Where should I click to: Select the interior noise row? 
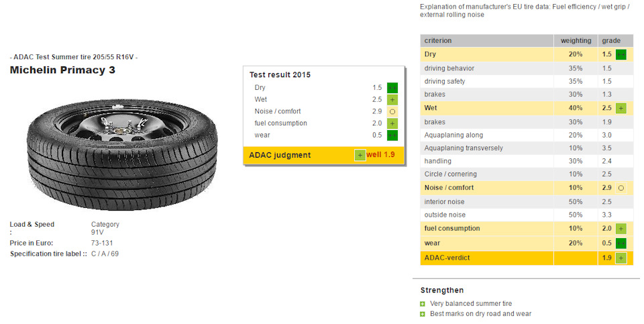point(527,202)
